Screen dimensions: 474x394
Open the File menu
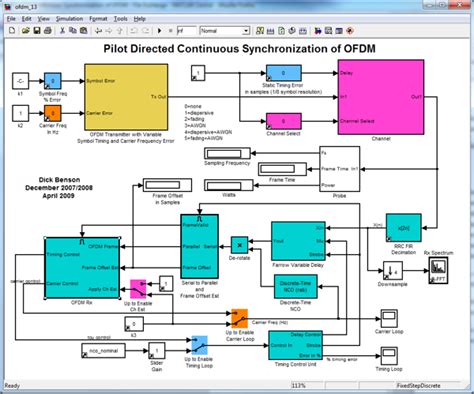pyautogui.click(x=11, y=19)
